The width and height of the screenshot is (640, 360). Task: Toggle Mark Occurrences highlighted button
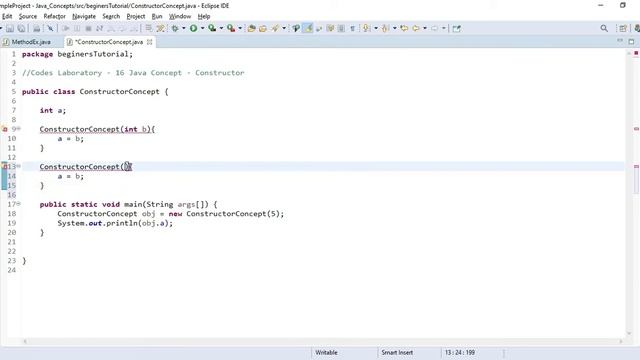coord(308,28)
